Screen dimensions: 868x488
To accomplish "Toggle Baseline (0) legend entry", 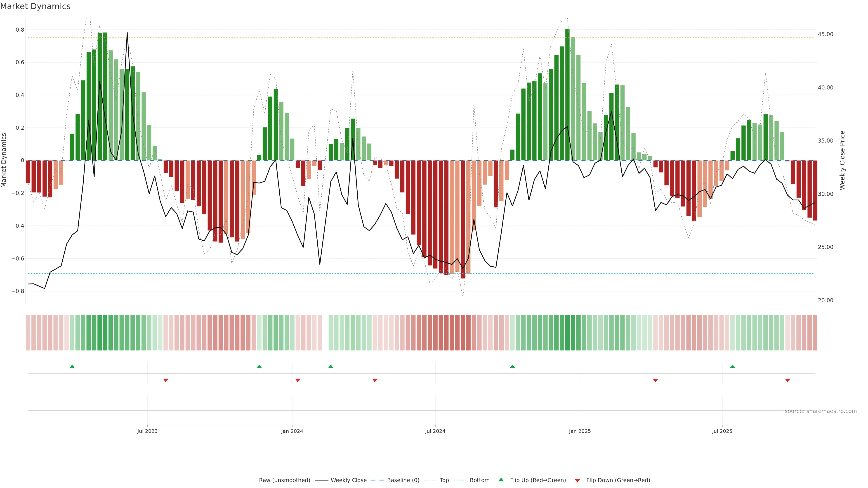I will click(x=403, y=480).
